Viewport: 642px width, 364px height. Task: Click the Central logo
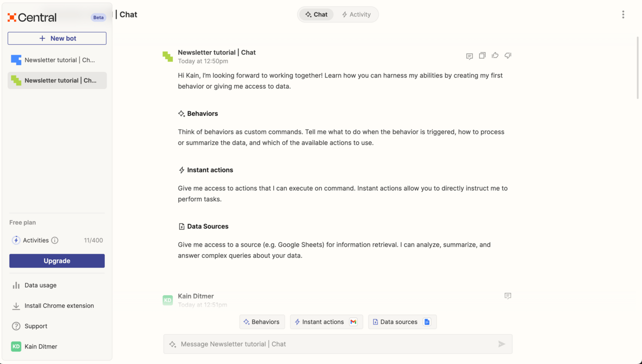click(x=32, y=17)
